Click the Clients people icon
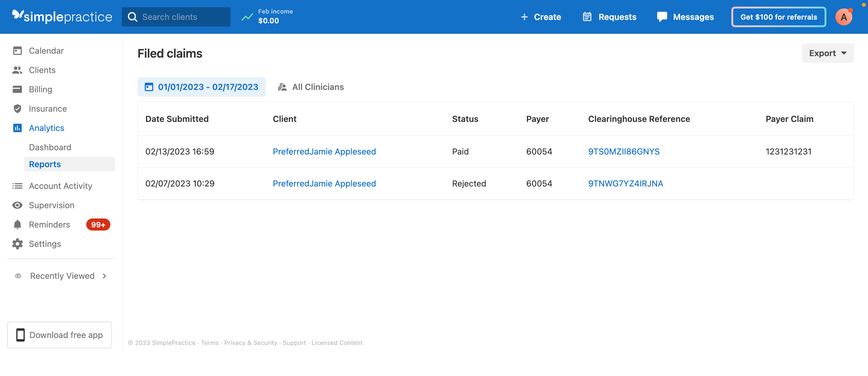This screenshot has height=376, width=868. [17, 70]
